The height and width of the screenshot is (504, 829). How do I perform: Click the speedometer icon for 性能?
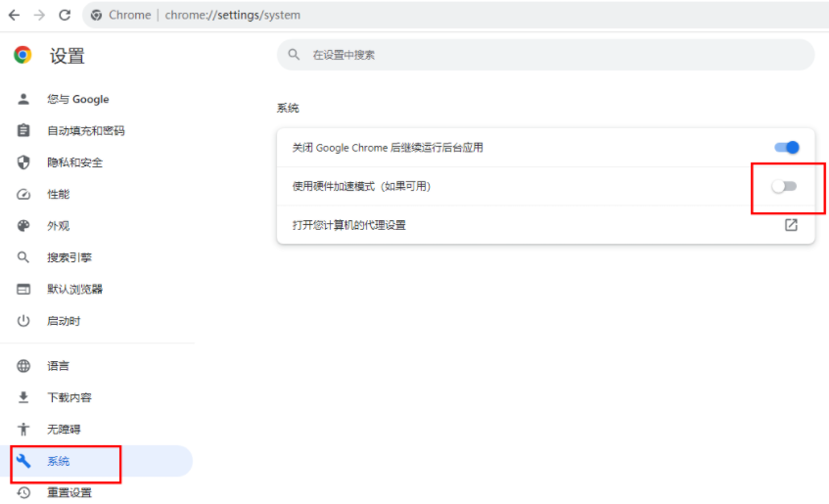point(23,194)
